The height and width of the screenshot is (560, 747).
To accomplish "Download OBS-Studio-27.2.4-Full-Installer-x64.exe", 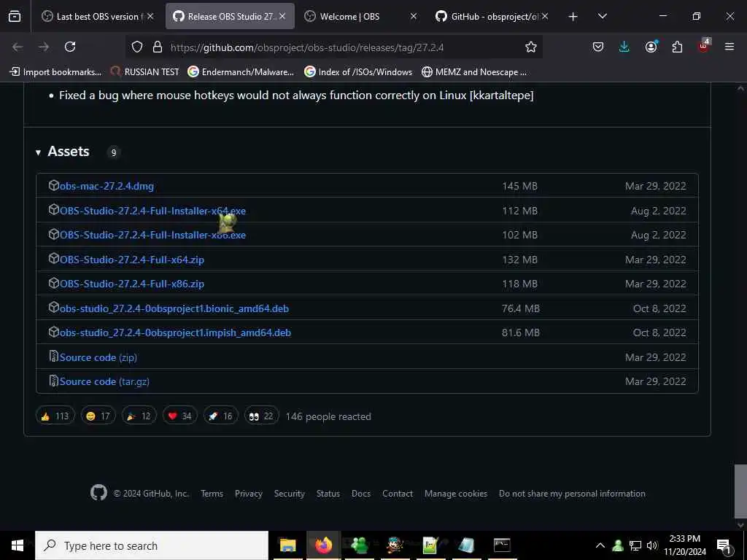I will (x=152, y=211).
